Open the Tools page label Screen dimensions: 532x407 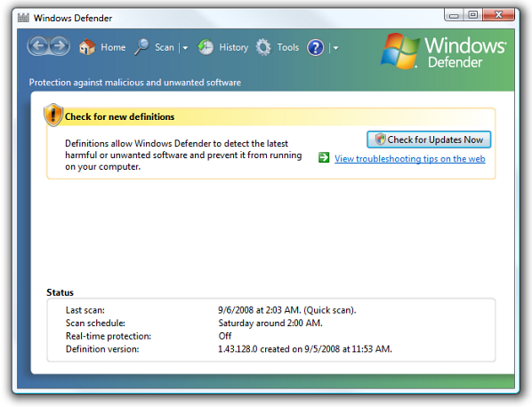point(288,47)
